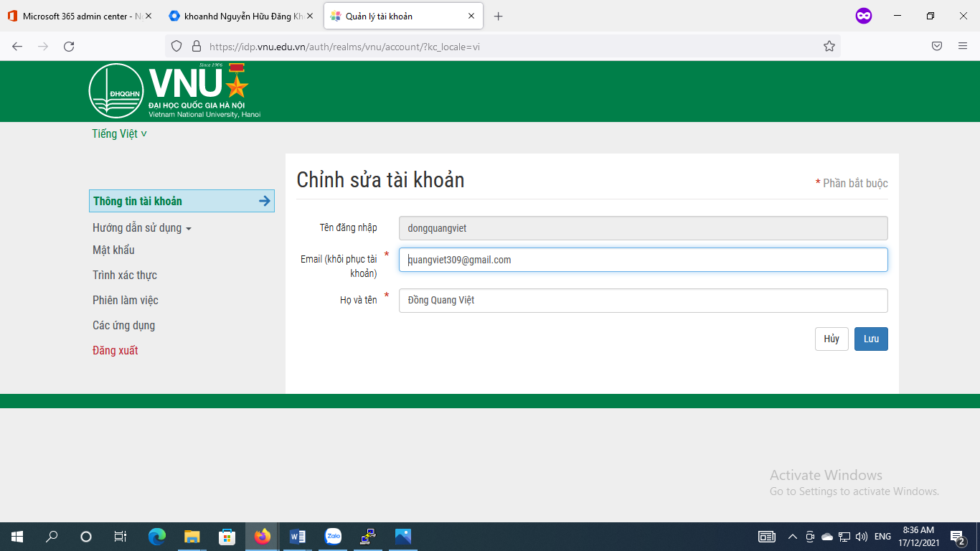
Task: Open the Windows Start menu
Action: coord(15,536)
